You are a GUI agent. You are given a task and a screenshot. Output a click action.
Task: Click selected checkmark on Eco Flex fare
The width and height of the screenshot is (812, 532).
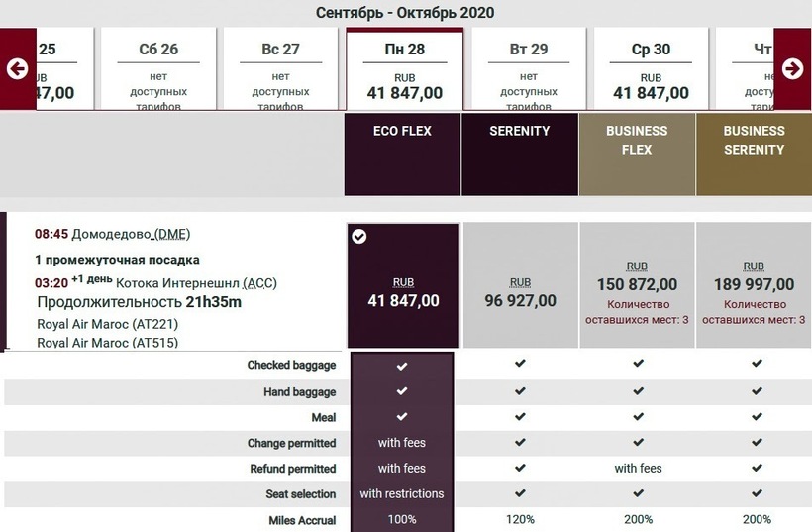pyautogui.click(x=359, y=236)
